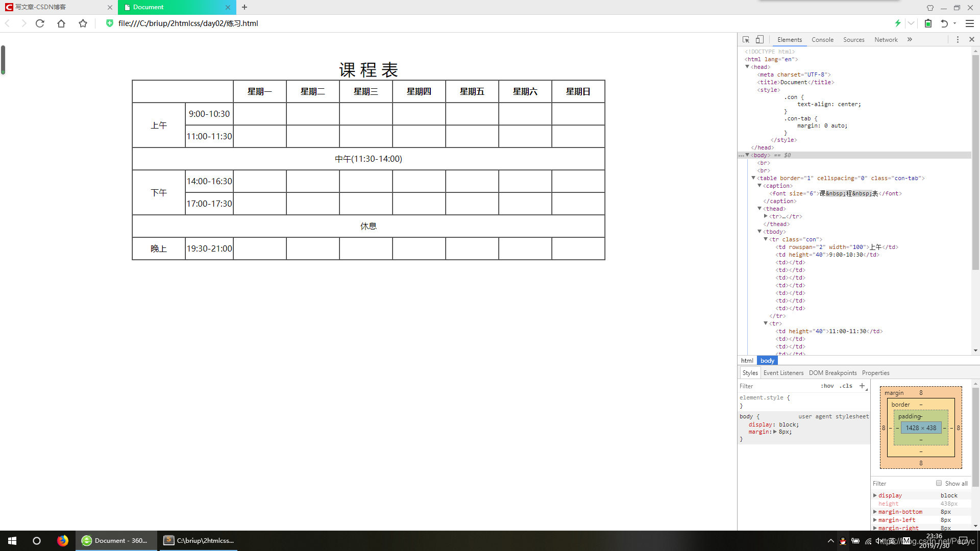
Task: Open a new browser tab
Action: point(244,7)
